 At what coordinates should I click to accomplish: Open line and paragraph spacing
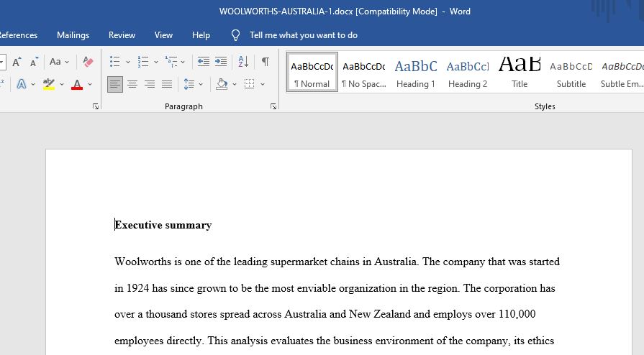(189, 84)
